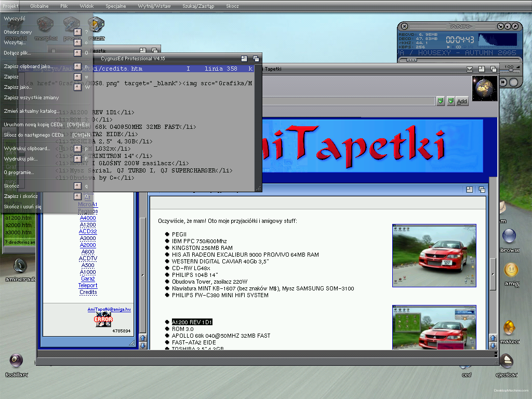Select a2000.htm in the file list
This screenshot has height=399, width=532.
pos(18,225)
